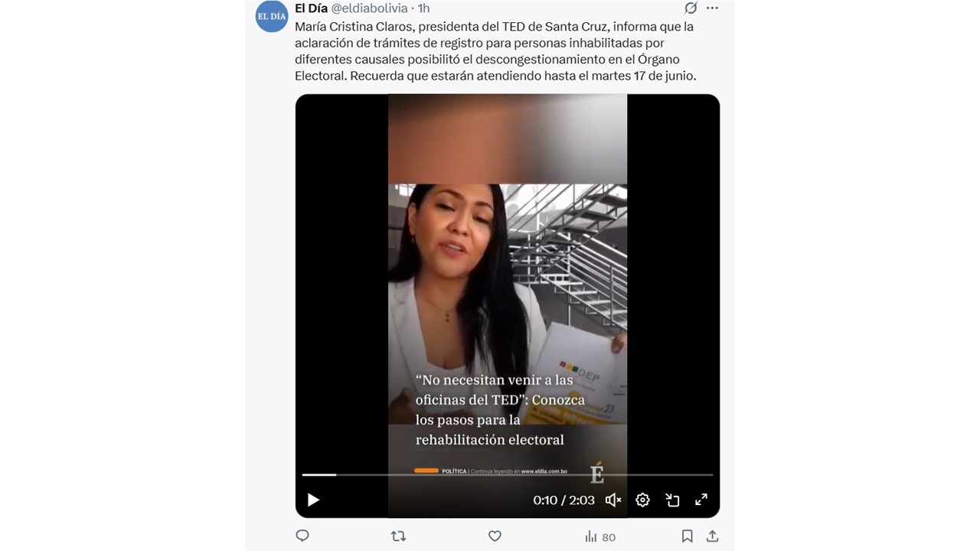Open video settings gear
The height and width of the screenshot is (551, 980).
point(642,500)
